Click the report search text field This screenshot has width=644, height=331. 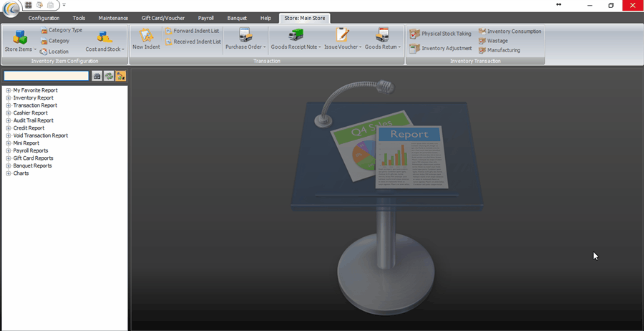47,76
